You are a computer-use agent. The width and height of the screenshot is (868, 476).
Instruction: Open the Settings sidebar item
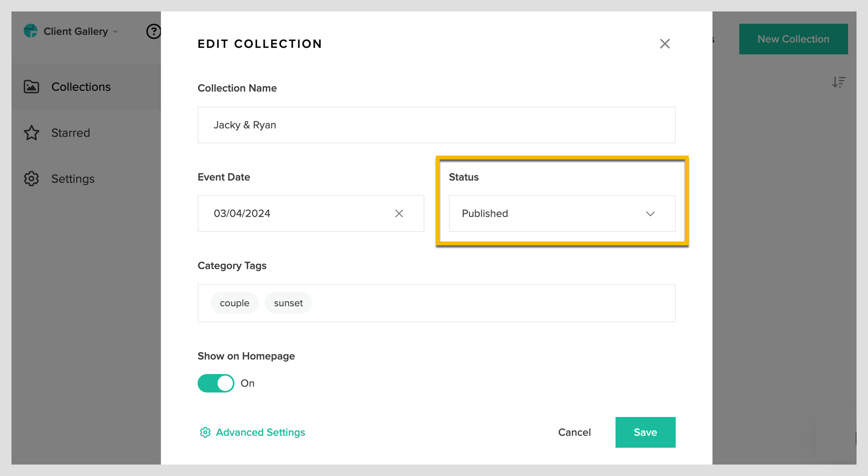tap(72, 178)
